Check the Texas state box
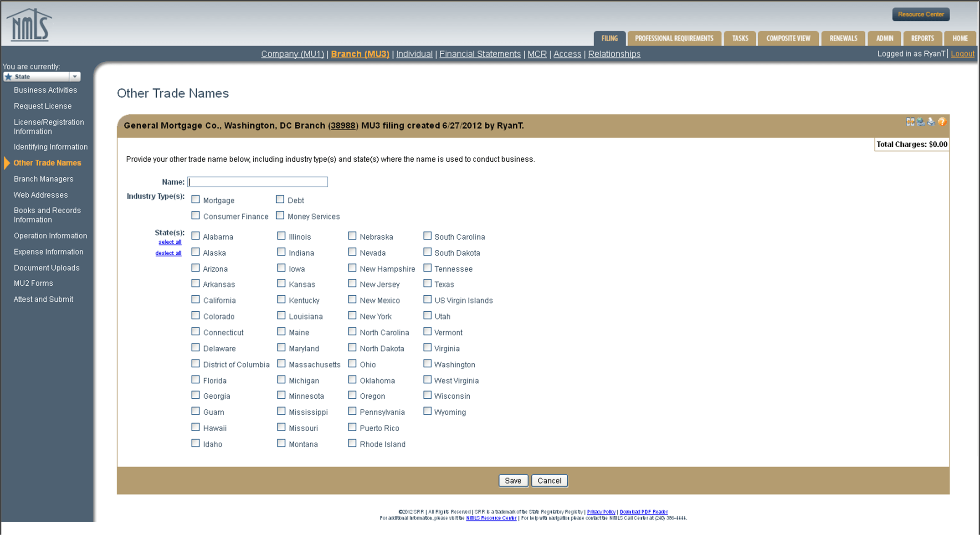The height and width of the screenshot is (535, 980). click(x=427, y=283)
